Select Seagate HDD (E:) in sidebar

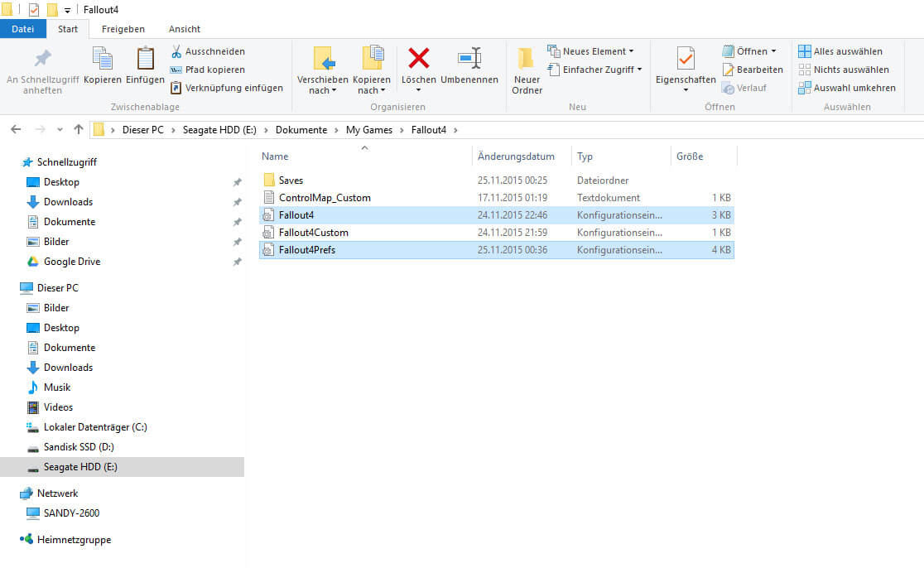click(x=122, y=467)
